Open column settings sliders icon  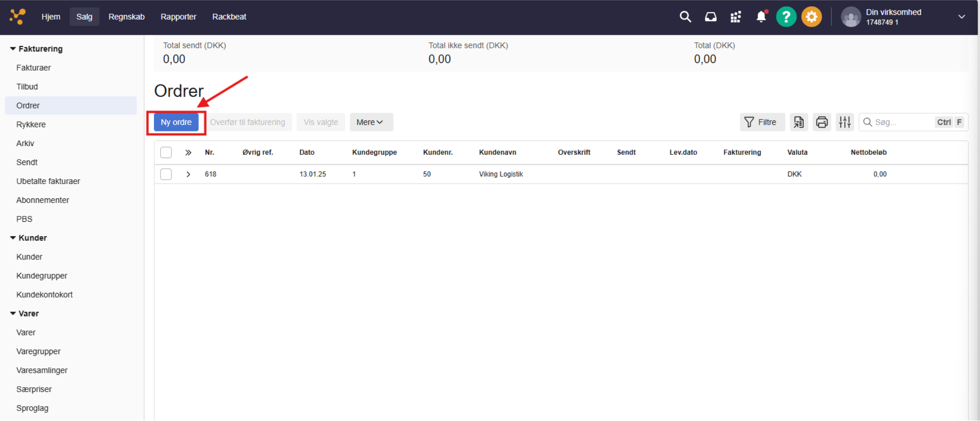pyautogui.click(x=845, y=122)
